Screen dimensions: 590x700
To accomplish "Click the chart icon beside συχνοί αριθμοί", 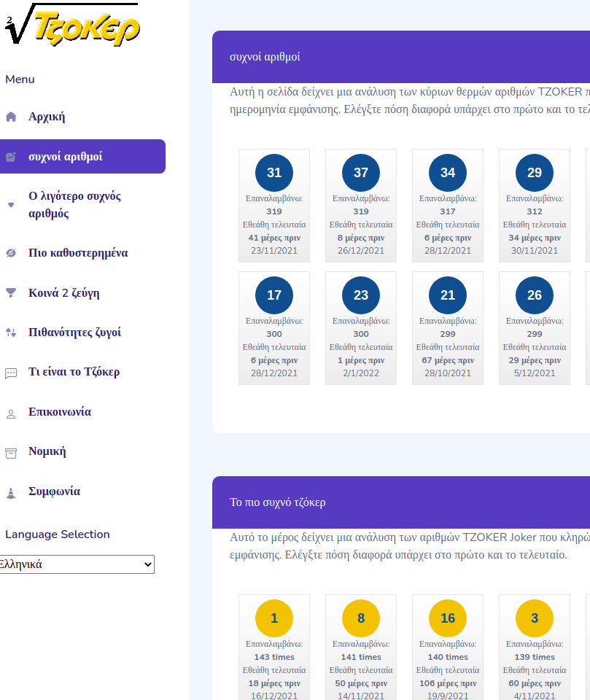I will (11, 157).
